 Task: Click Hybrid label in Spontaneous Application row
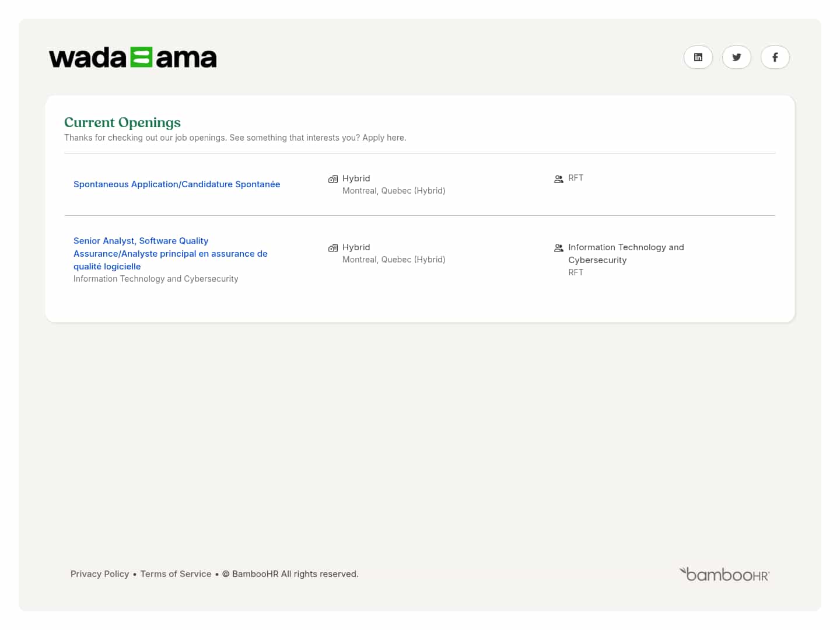click(356, 178)
